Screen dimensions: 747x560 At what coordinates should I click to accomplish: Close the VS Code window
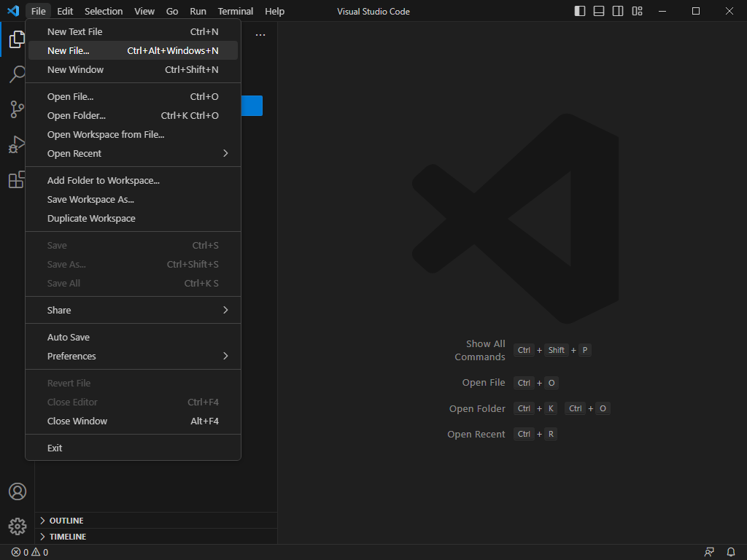point(729,11)
